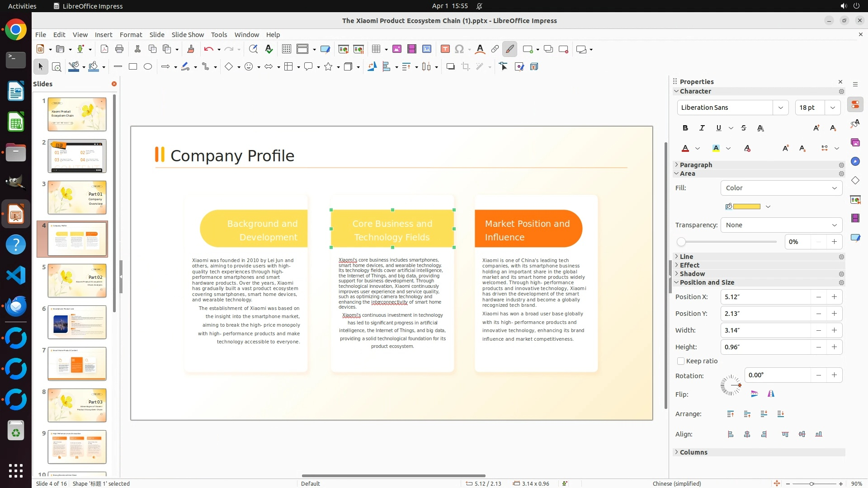The image size is (868, 488).
Task: Click the Display Grid toolbar icon
Action: pos(286,49)
